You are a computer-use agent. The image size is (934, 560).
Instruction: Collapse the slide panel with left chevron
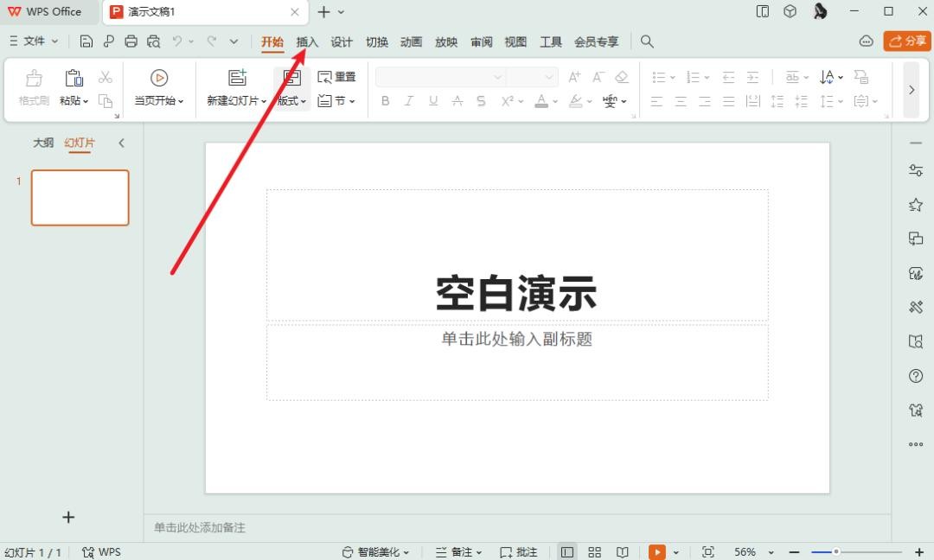(121, 143)
